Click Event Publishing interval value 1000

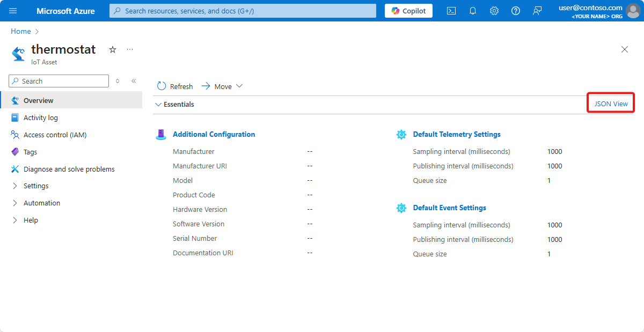(555, 240)
